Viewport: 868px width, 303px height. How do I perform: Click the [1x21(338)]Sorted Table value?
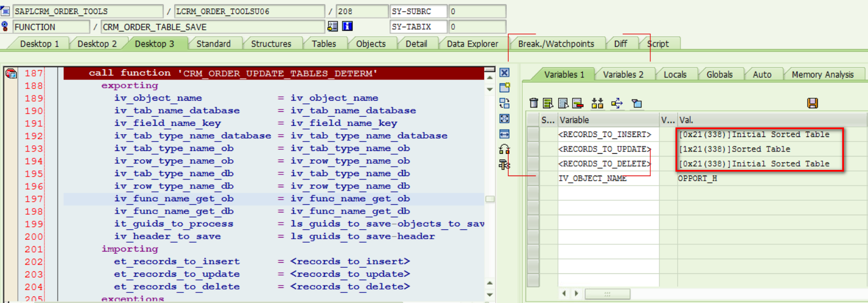tap(734, 149)
